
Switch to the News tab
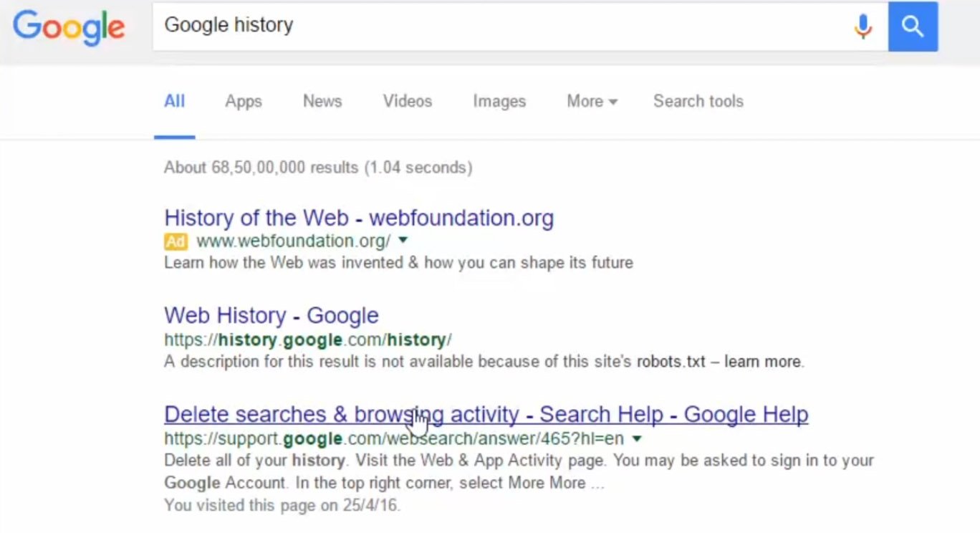click(x=322, y=102)
